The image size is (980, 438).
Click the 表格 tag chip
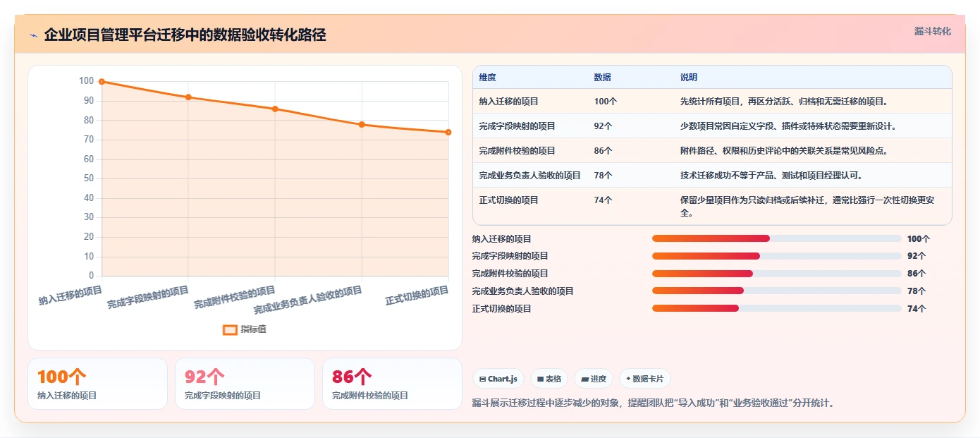(x=549, y=379)
